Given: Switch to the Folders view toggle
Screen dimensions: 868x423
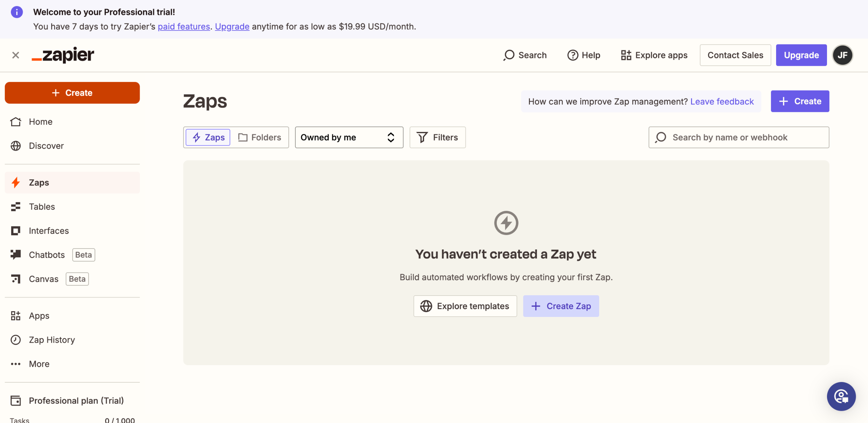Looking at the screenshot, I should [x=260, y=137].
